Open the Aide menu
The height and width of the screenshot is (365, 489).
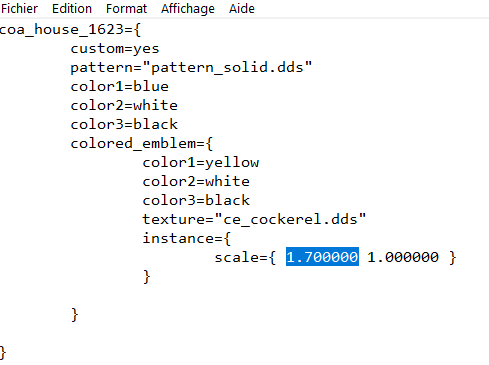click(242, 8)
